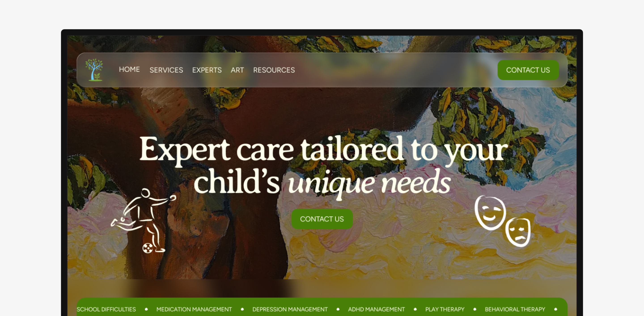Select RESOURCES in the navigation bar
The width and height of the screenshot is (644, 316).
pos(274,70)
